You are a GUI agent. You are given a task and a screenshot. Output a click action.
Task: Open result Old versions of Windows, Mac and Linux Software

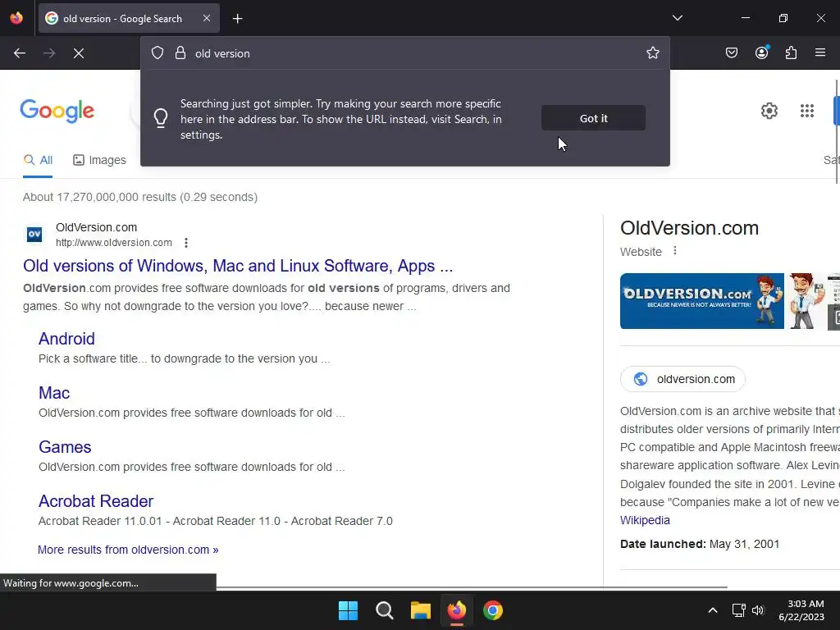[238, 266]
